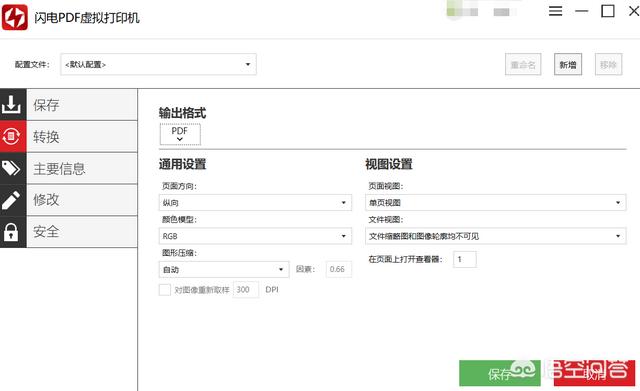The width and height of the screenshot is (640, 391).
Task: Click the DPI unit label
Action: coord(272,290)
